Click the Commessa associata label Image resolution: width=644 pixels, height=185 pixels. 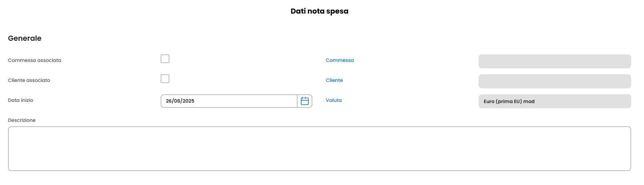click(x=34, y=60)
